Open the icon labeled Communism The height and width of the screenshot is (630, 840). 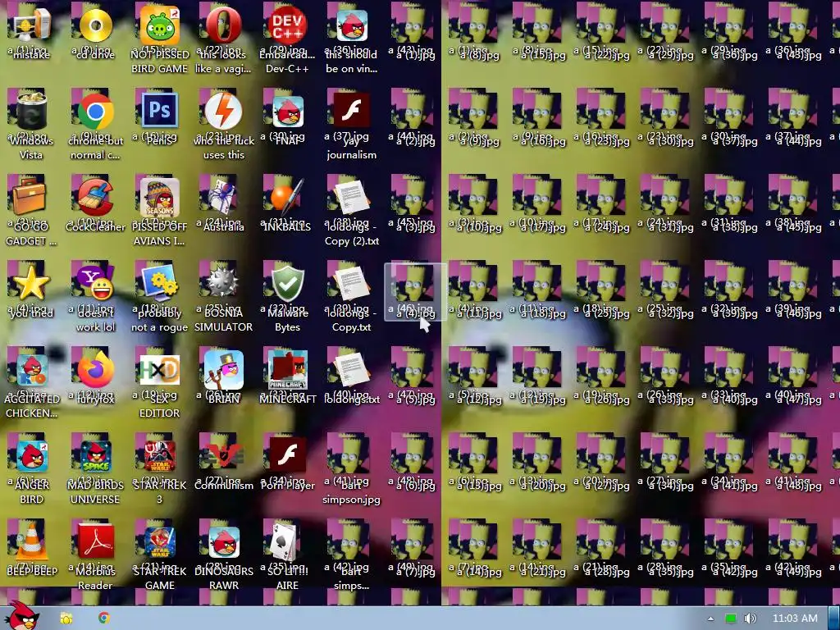pyautogui.click(x=223, y=455)
